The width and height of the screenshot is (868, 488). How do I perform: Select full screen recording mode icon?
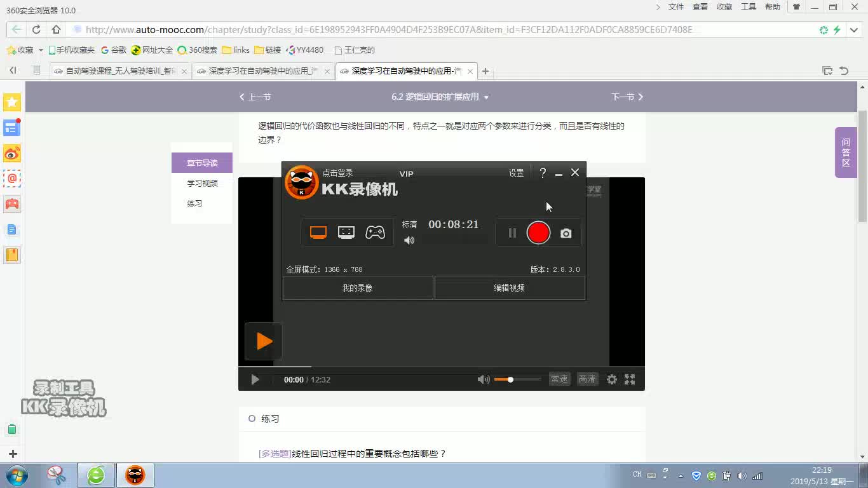point(318,233)
